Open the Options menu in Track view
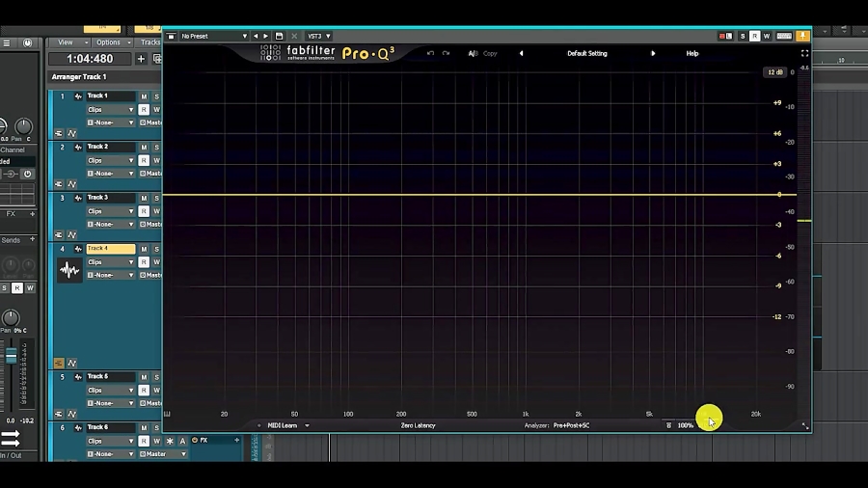The height and width of the screenshot is (488, 868). (113, 42)
